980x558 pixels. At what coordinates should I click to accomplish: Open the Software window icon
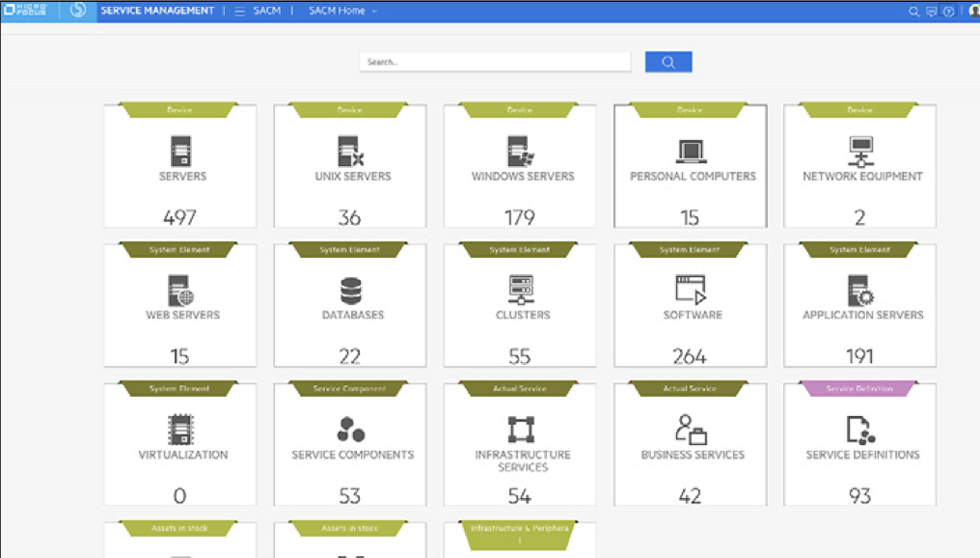(691, 290)
